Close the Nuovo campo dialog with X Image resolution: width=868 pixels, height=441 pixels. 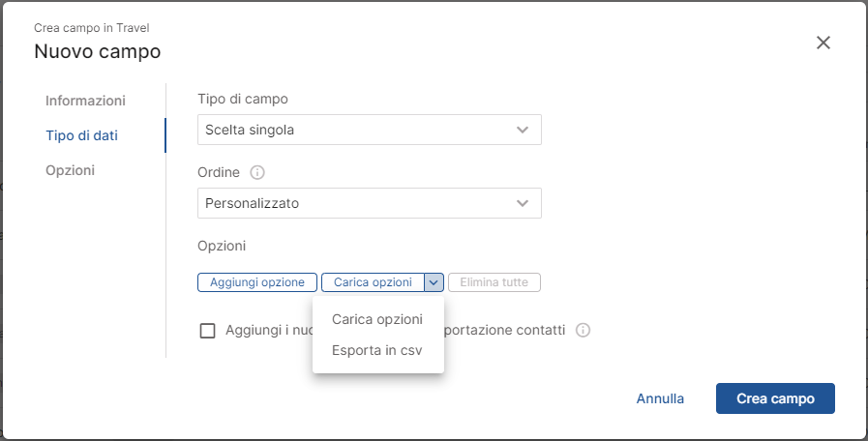point(823,43)
